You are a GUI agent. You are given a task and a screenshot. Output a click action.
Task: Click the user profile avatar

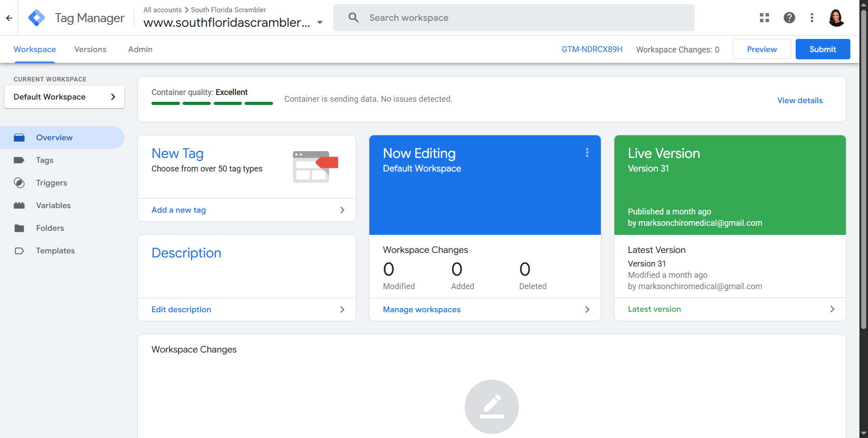[836, 18]
